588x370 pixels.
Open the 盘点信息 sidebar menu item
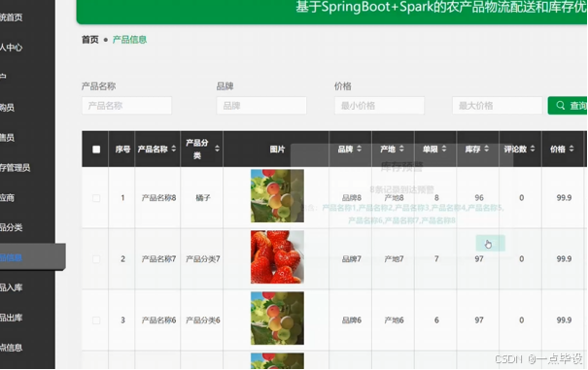[x=12, y=348]
